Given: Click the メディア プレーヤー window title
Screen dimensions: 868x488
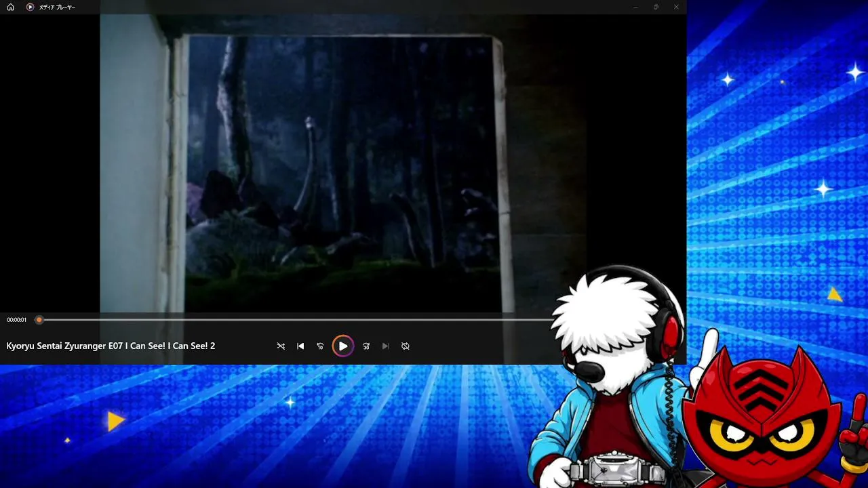Looking at the screenshot, I should [57, 7].
